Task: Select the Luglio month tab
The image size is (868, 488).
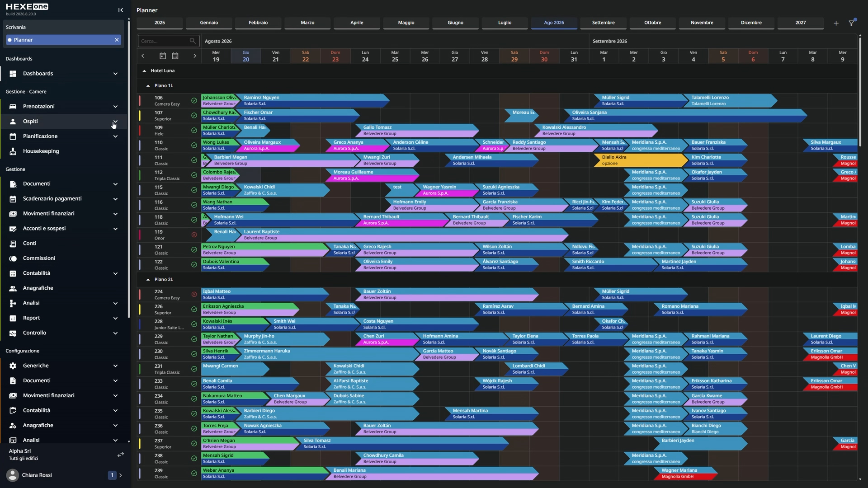Action: point(505,23)
